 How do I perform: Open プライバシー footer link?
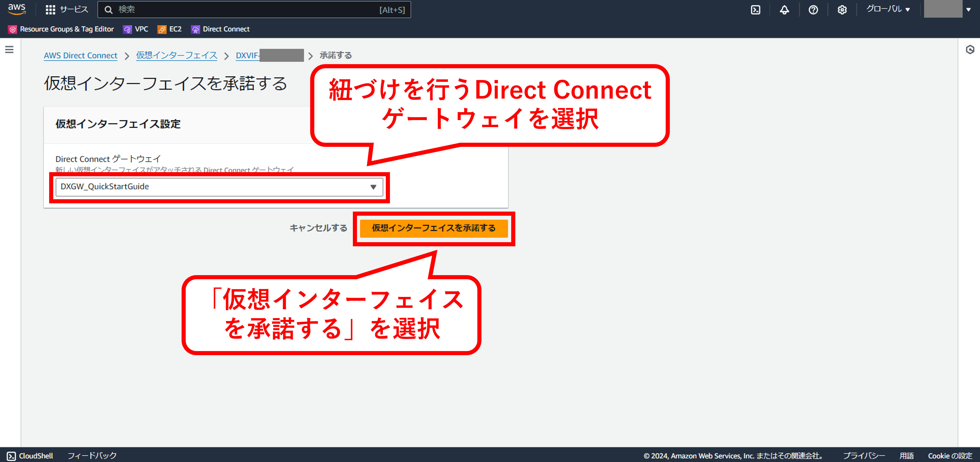[x=864, y=456]
